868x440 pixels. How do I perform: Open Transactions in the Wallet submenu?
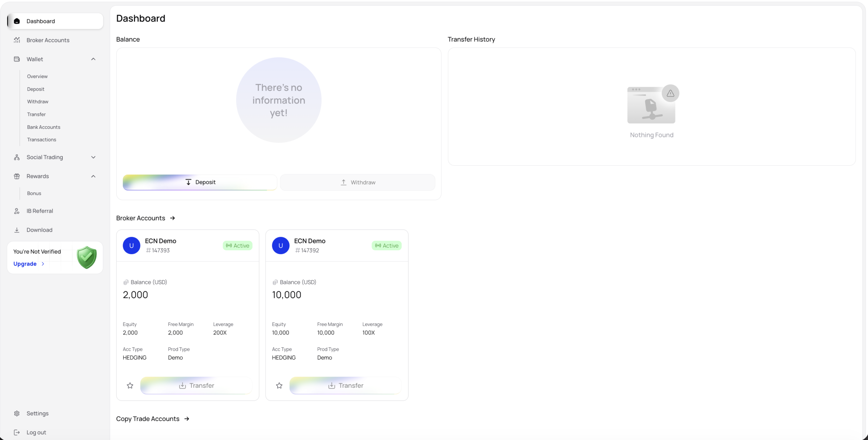click(x=42, y=139)
